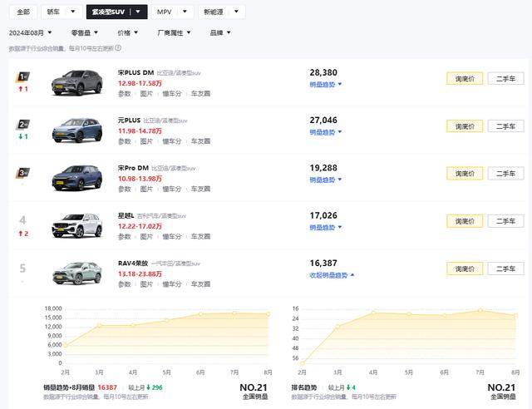Select 2月 point on sales chart

point(66,346)
